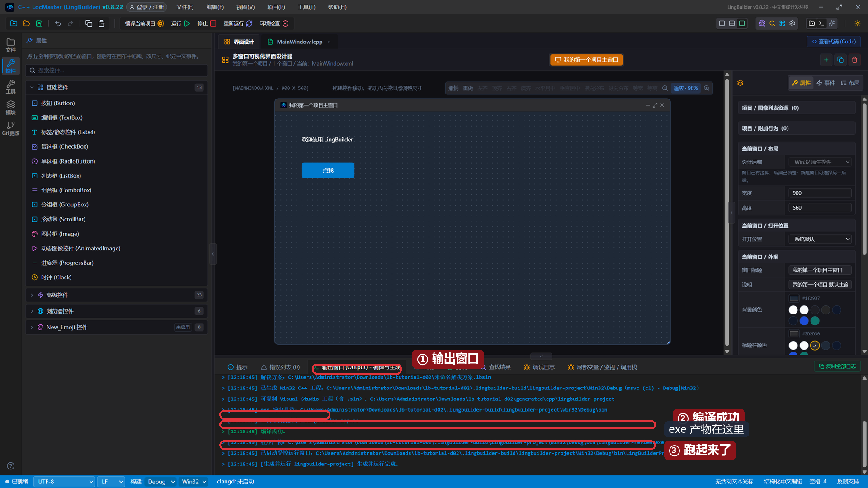Open the terminal prompt icon

pos(822,23)
